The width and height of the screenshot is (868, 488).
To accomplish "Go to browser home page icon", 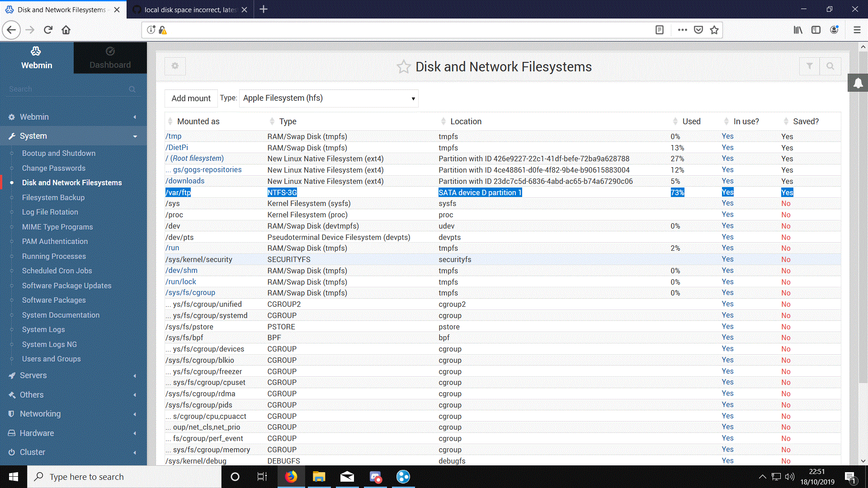I will click(x=66, y=30).
